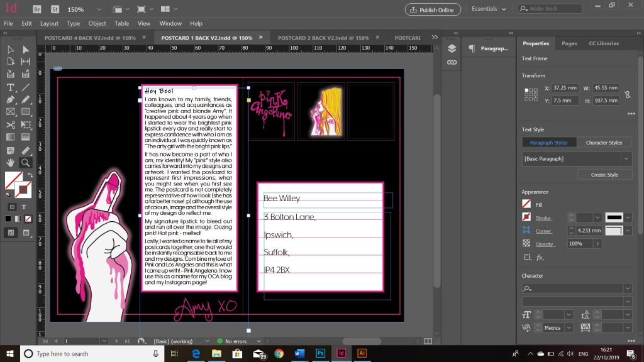Screen dimensions: 644x362
Task: Set formatting to affect text
Action: pyautogui.click(x=25, y=207)
